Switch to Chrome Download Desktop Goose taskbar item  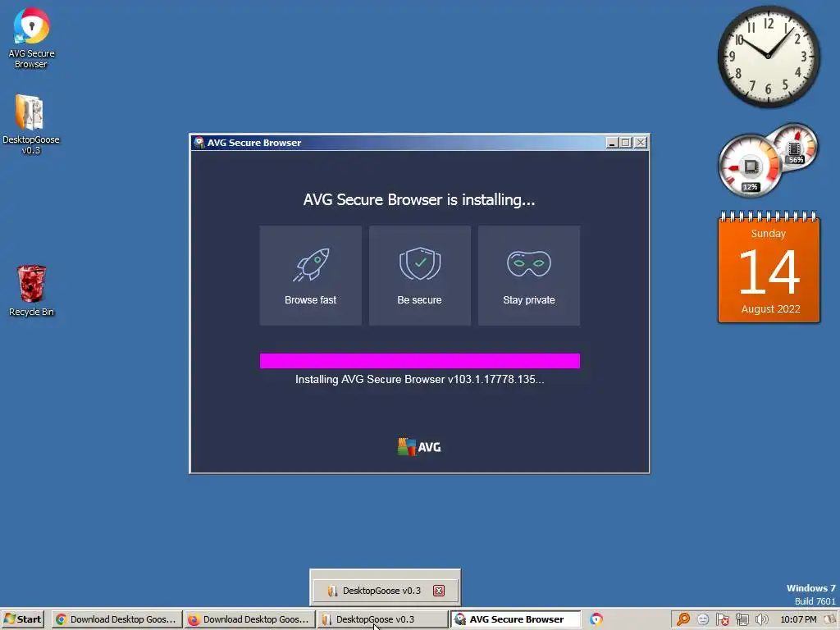(116, 619)
